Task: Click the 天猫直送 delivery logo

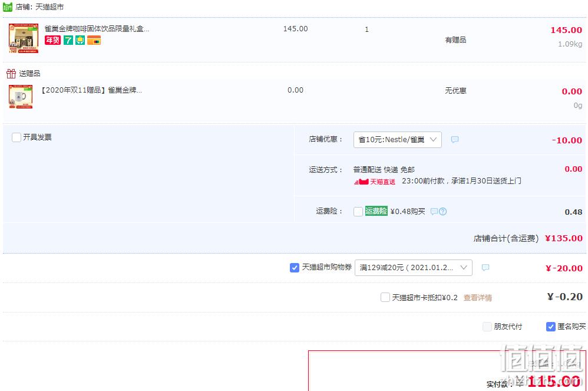Action: [375, 182]
